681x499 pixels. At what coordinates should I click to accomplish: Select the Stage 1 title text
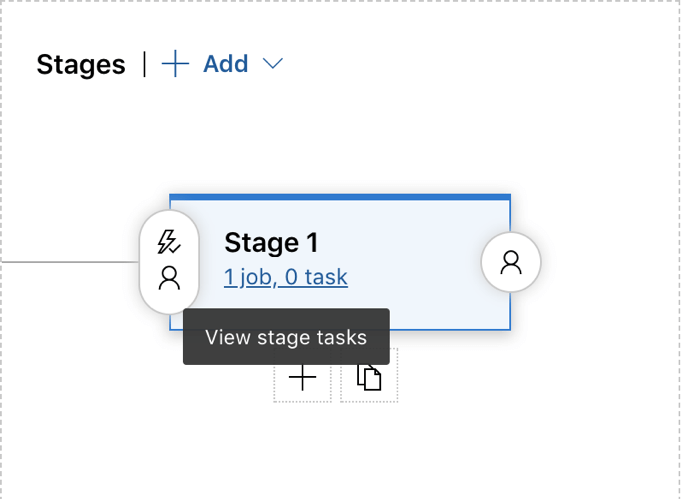pos(271,243)
